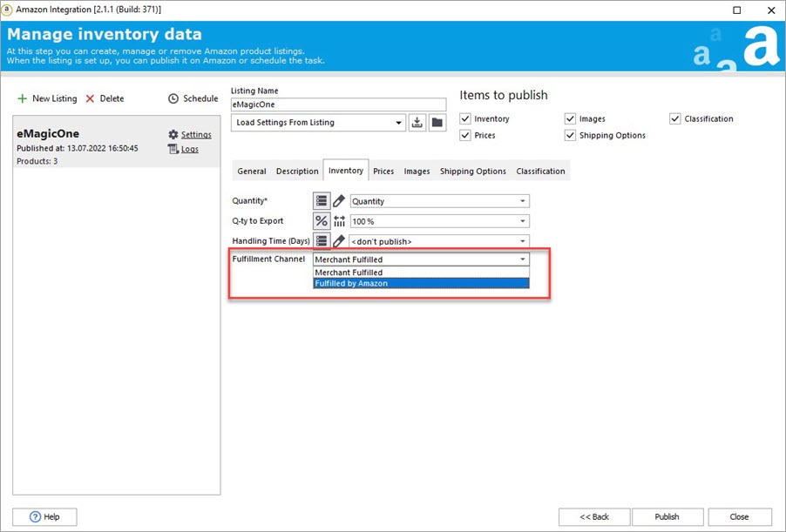Click the 'Items to publish' heading
Image resolution: width=786 pixels, height=532 pixels.
(504, 95)
